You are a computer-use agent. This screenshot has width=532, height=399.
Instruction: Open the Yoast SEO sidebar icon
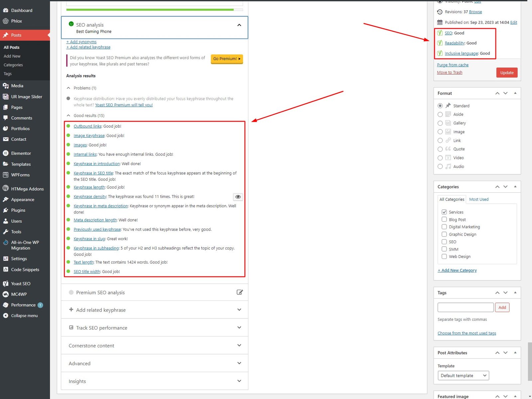click(6, 283)
